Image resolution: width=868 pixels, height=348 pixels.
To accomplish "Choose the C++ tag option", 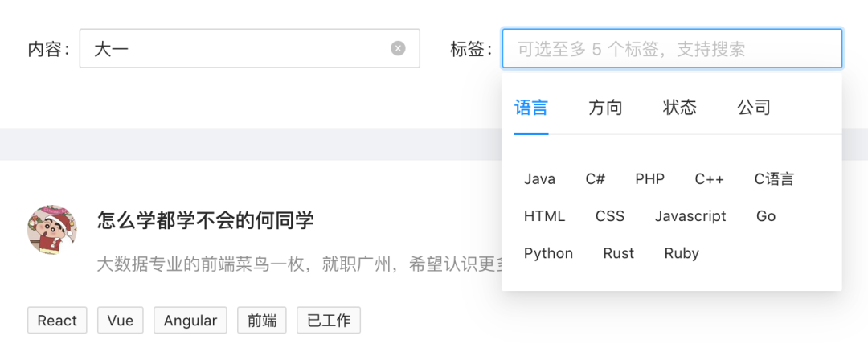I will click(x=709, y=179).
